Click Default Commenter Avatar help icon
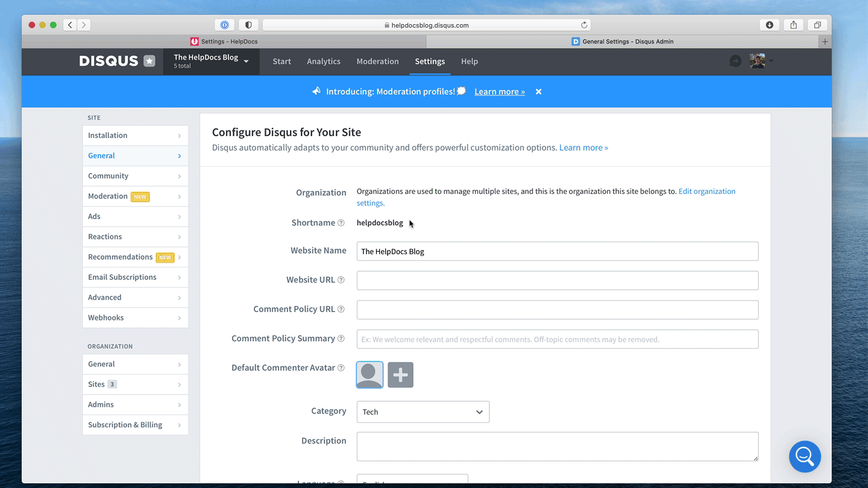Viewport: 868px width, 488px height. tap(341, 368)
